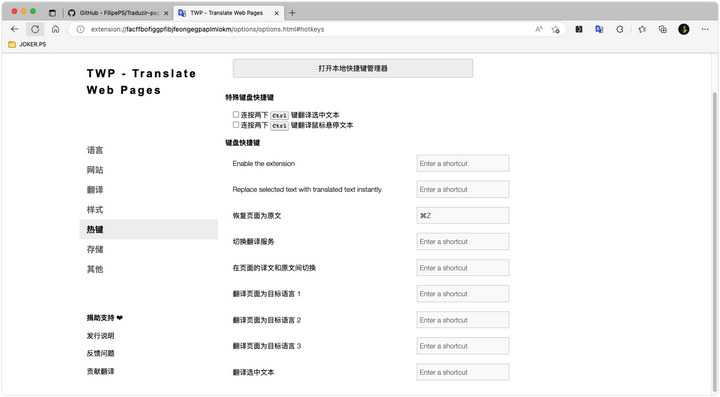720x397 pixels.
Task: Open the browser home page
Action: point(56,29)
